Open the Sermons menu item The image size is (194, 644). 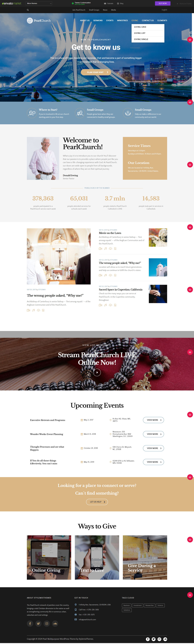click(98, 21)
